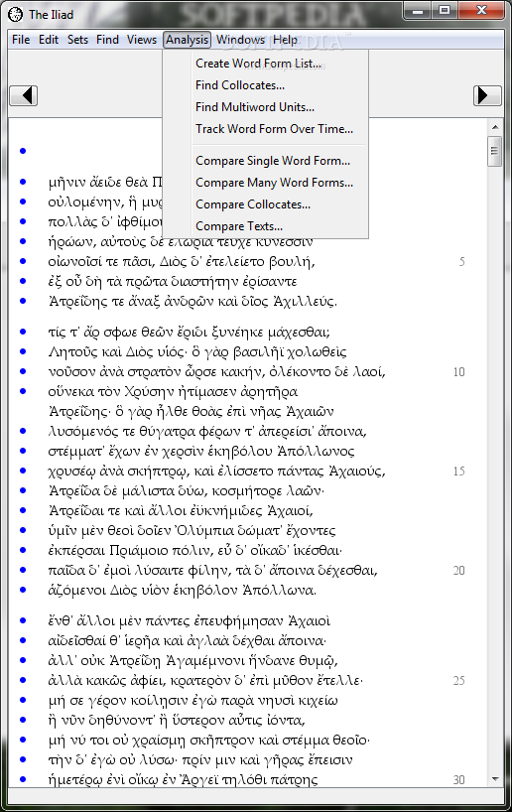The image size is (512, 812).
Task: Open the Sets menu
Action: point(77,40)
